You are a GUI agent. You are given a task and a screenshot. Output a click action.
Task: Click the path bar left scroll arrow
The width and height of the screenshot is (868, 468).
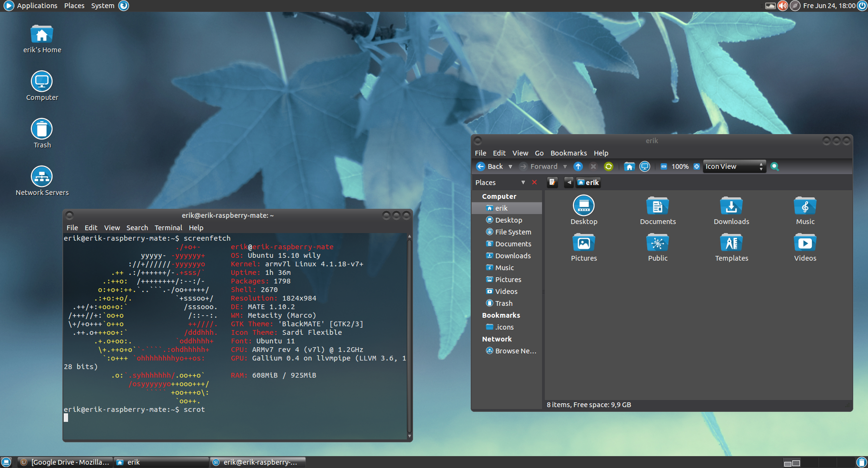(x=569, y=182)
